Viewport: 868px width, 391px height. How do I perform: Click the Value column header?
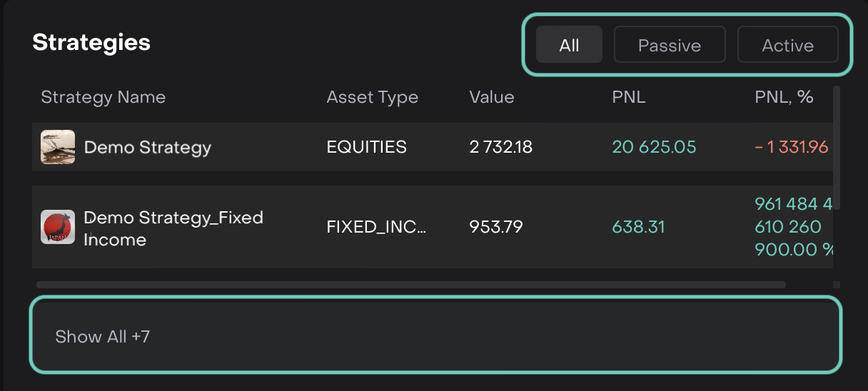[x=492, y=97]
